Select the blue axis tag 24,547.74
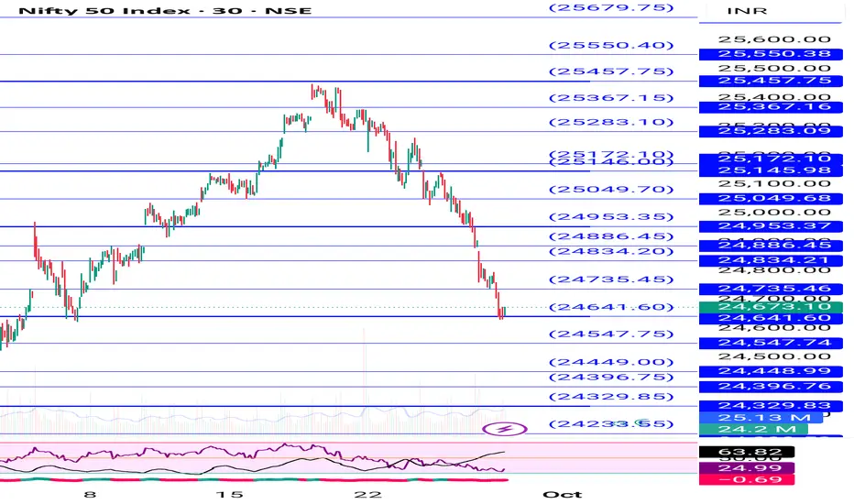Screen dimensions: 854x504 [770, 343]
